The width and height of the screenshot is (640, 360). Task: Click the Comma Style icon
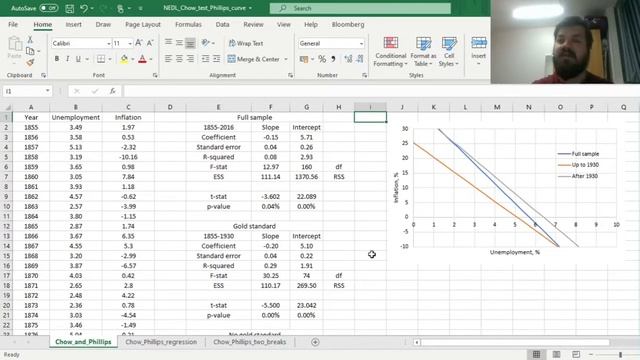pos(333,59)
